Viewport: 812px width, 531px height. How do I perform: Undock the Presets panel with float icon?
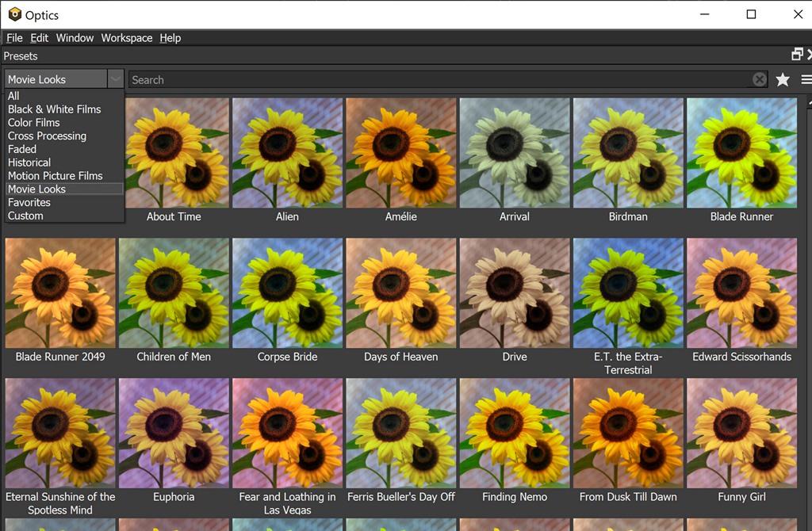pyautogui.click(x=797, y=54)
